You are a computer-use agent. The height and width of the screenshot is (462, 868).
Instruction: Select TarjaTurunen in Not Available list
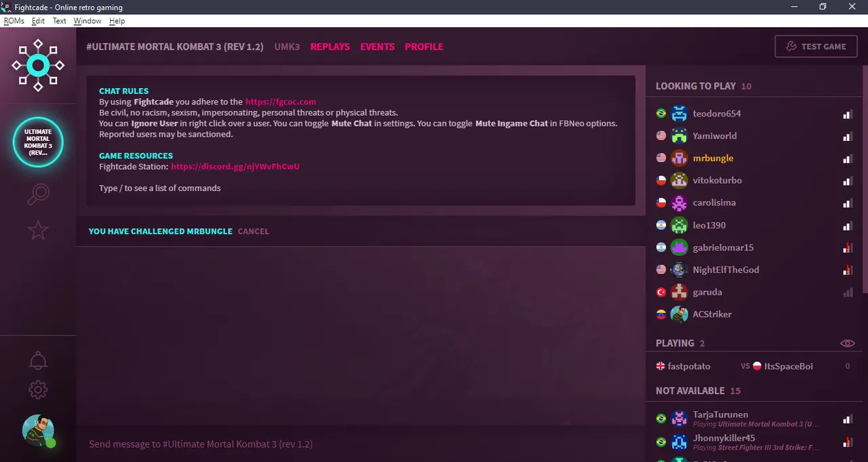point(720,415)
